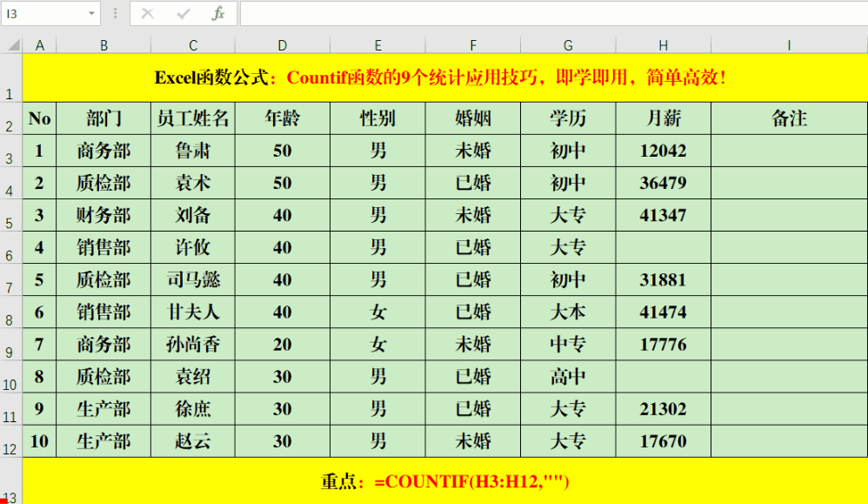Select the 学历 column header cell
Image resolution: width=868 pixels, height=504 pixels.
pyautogui.click(x=567, y=118)
